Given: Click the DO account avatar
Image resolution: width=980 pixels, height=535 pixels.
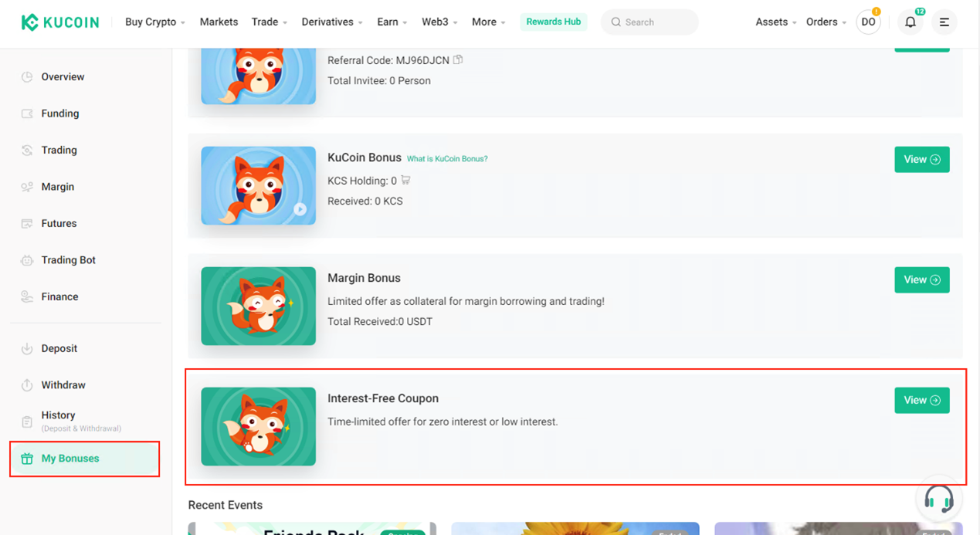Looking at the screenshot, I should 868,22.
